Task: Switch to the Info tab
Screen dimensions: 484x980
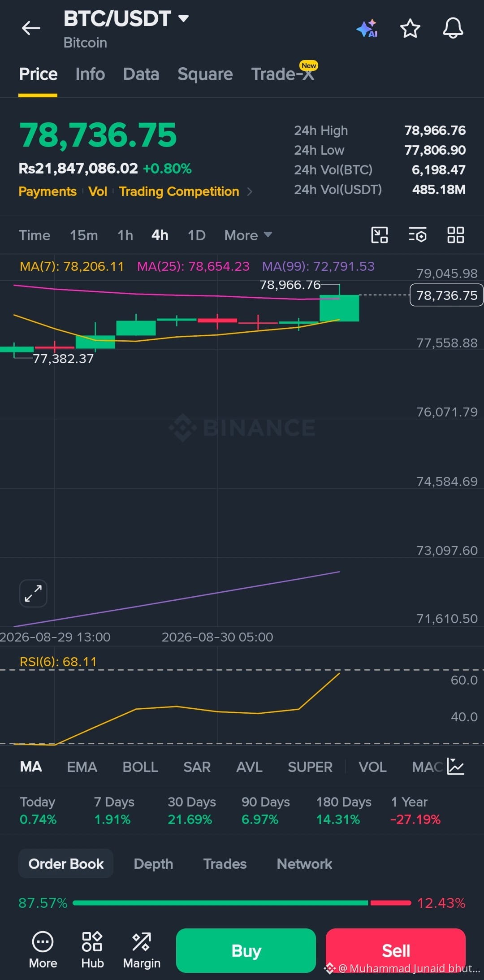Action: (x=90, y=74)
